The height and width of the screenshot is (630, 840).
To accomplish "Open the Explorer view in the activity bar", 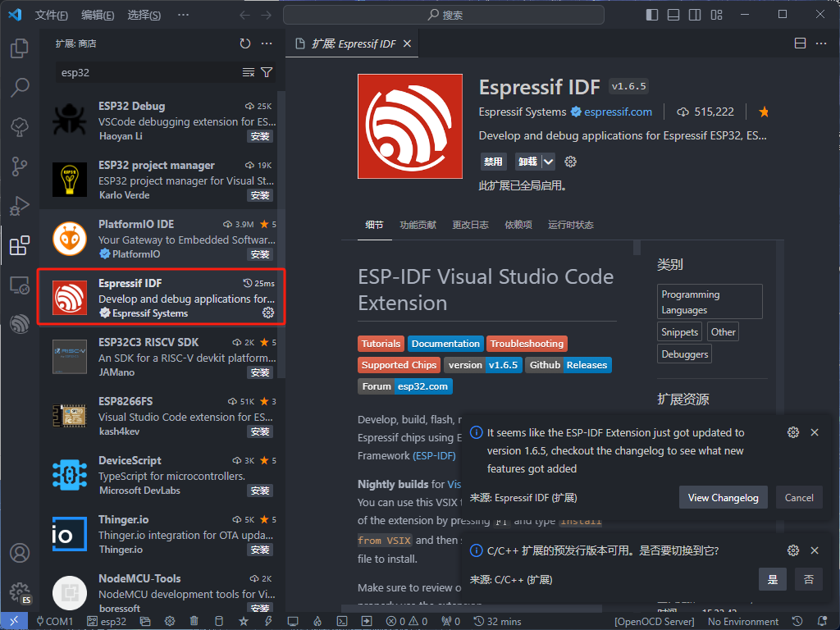I will tap(20, 48).
